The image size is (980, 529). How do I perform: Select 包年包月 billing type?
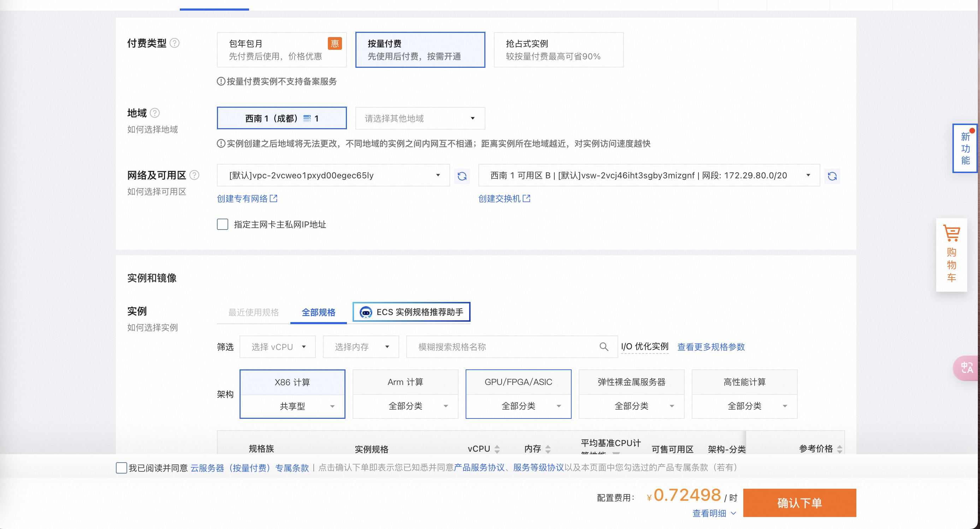[282, 50]
